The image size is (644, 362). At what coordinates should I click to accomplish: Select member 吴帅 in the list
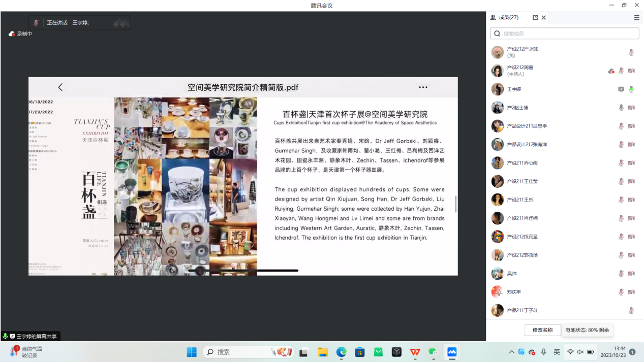[x=513, y=274]
